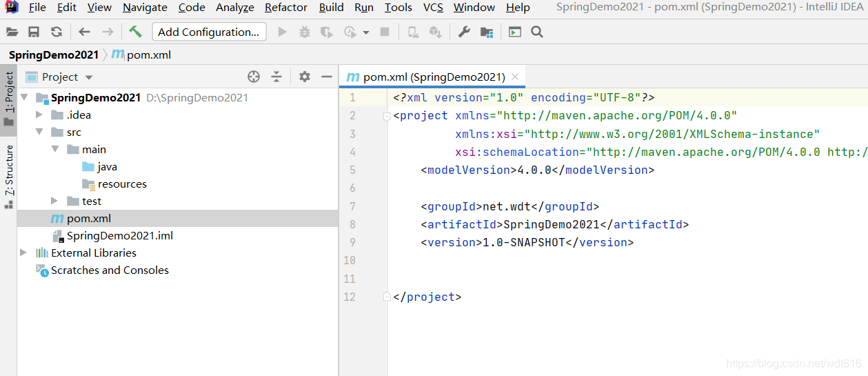The width and height of the screenshot is (868, 376).
Task: Close the pom.xml editor tab
Action: click(515, 77)
